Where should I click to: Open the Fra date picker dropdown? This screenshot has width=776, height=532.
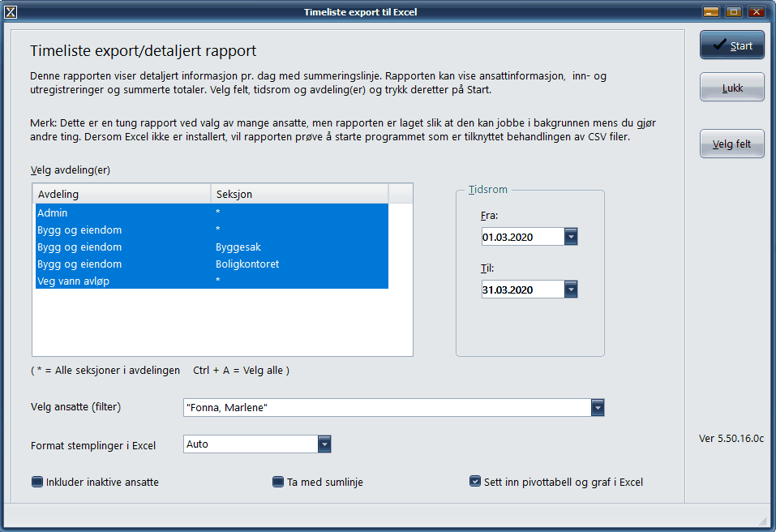click(571, 237)
